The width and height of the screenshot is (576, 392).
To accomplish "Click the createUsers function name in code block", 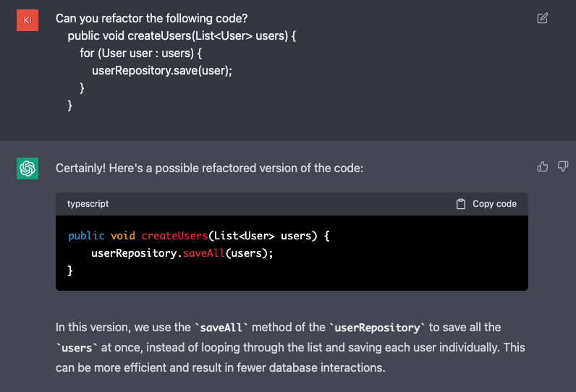I will point(174,236).
